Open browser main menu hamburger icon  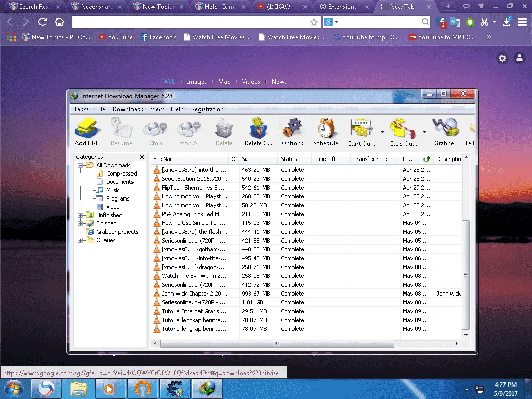click(522, 22)
